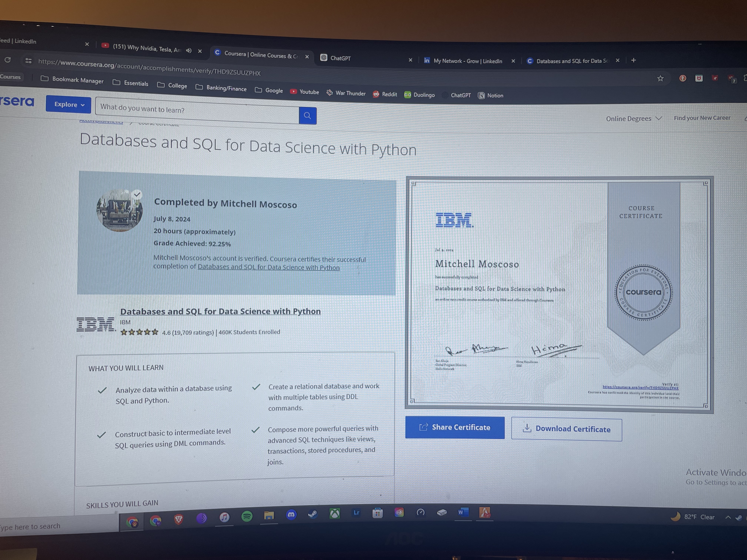Click the certificate preview image

[x=559, y=294]
